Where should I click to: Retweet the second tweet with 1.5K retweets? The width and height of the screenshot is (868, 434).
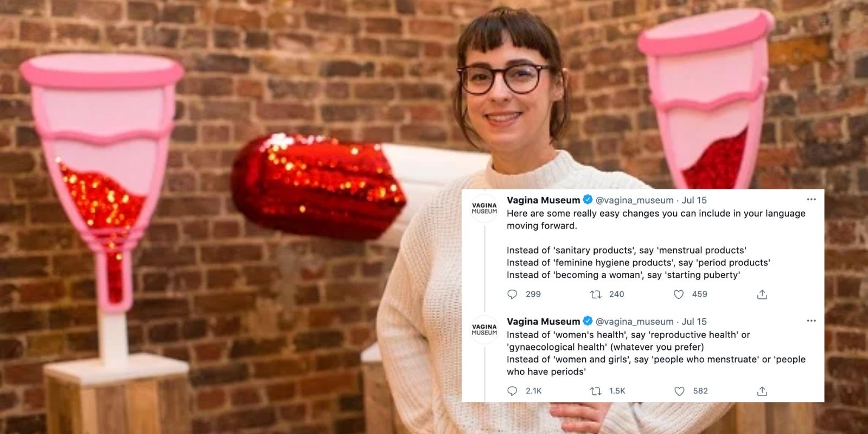[x=596, y=391]
